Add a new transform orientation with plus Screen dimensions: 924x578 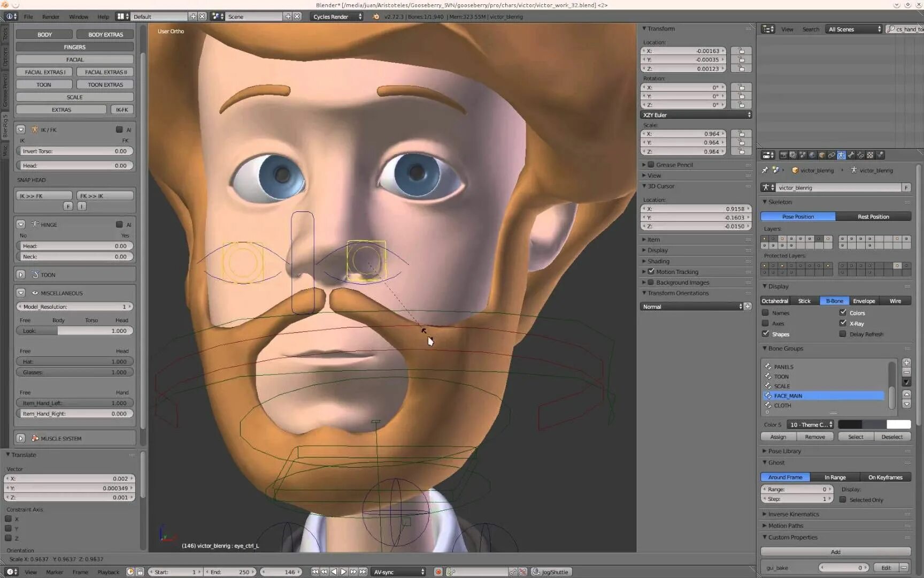pyautogui.click(x=748, y=307)
